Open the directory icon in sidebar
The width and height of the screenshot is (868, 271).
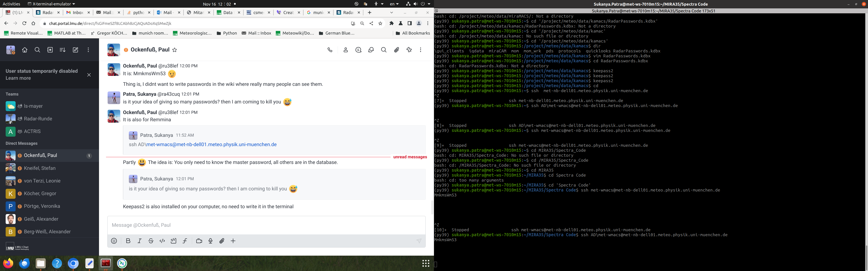50,50
